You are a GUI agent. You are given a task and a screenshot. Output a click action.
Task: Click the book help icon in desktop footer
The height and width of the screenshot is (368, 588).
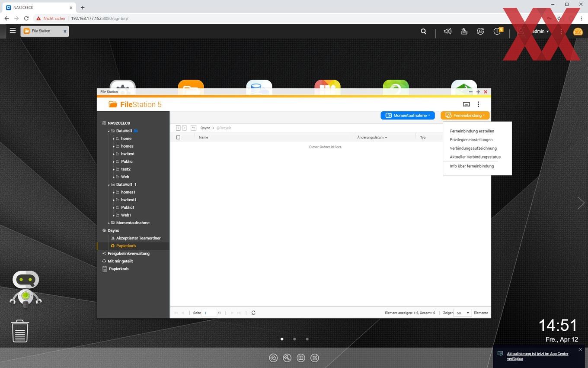[x=301, y=358]
